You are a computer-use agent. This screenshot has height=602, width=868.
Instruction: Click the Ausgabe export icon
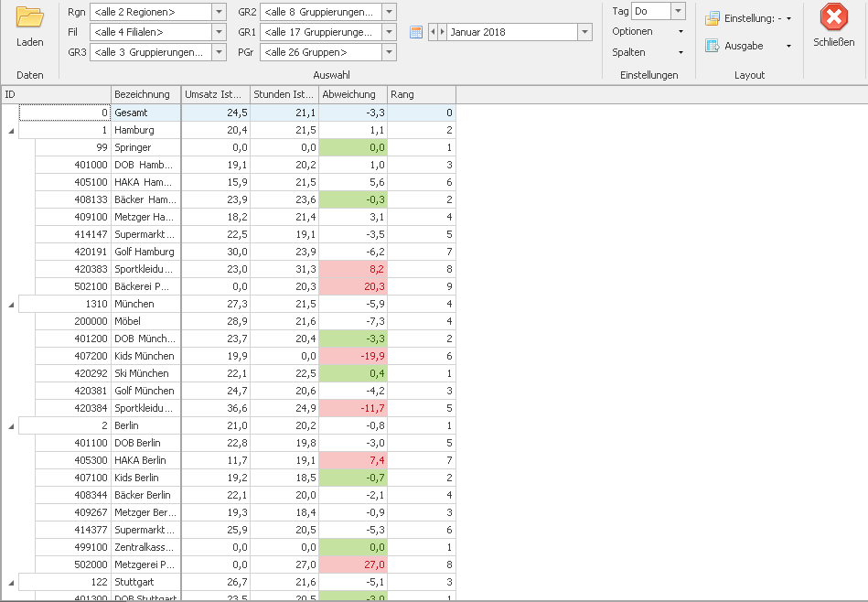pos(713,46)
